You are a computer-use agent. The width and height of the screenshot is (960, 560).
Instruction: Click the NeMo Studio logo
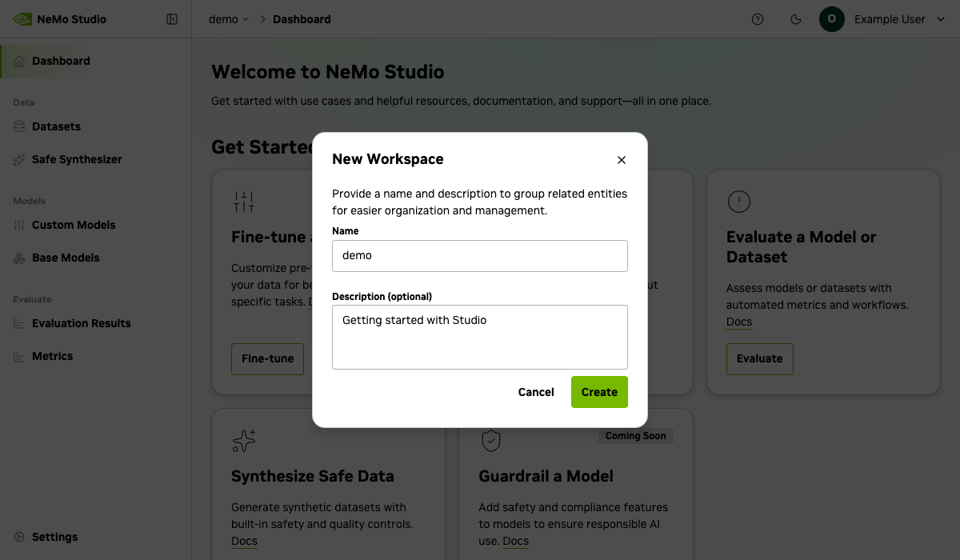point(60,19)
